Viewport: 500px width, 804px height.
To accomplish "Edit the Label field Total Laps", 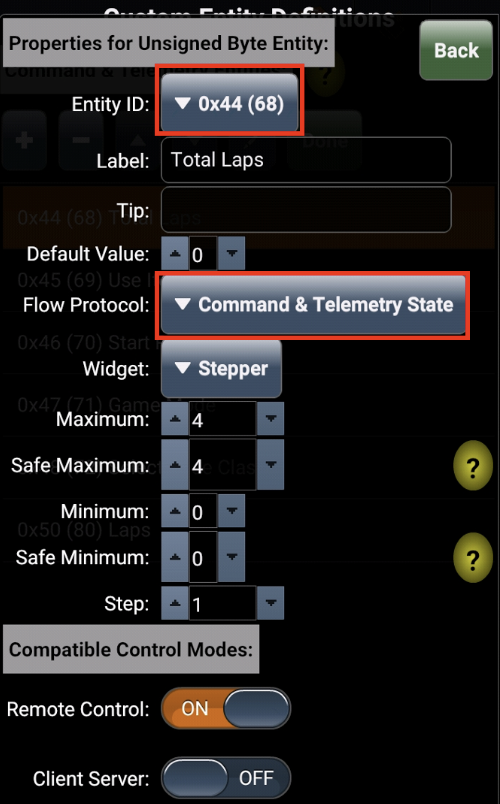I will [x=306, y=160].
